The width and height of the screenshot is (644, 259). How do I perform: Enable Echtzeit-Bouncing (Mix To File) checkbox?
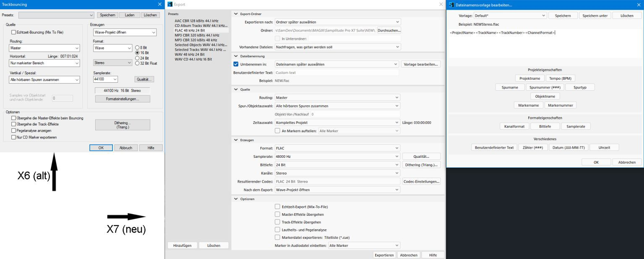[14, 32]
